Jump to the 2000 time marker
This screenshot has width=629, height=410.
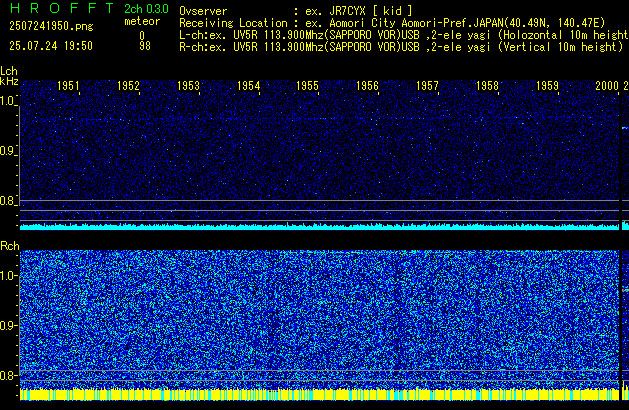pyautogui.click(x=607, y=86)
